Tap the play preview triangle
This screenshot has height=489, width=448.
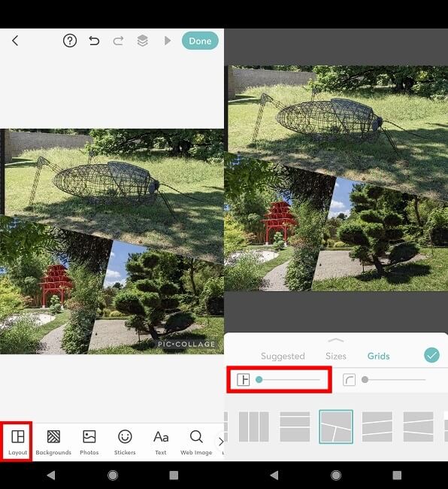click(x=168, y=41)
